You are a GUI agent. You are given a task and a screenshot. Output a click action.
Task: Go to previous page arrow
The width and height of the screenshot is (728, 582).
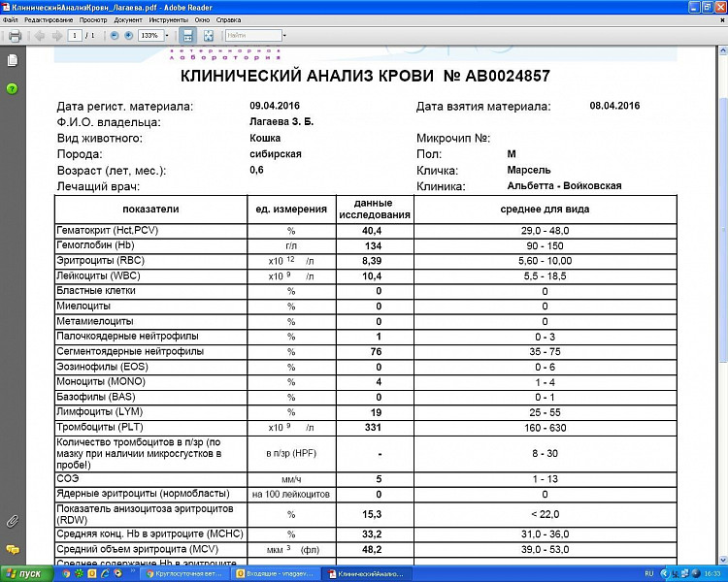pos(40,35)
